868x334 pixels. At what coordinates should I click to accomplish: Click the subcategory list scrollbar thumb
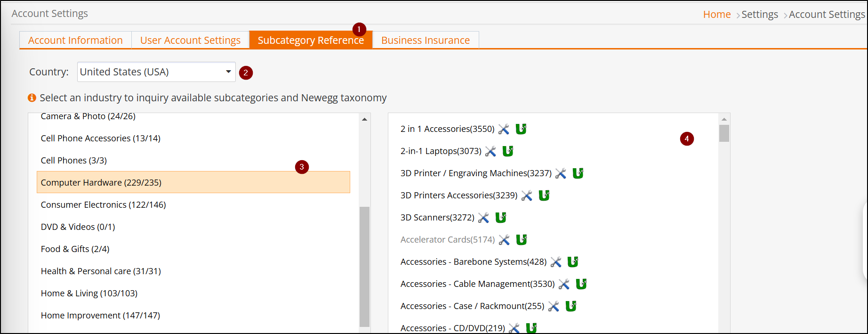[x=724, y=133]
